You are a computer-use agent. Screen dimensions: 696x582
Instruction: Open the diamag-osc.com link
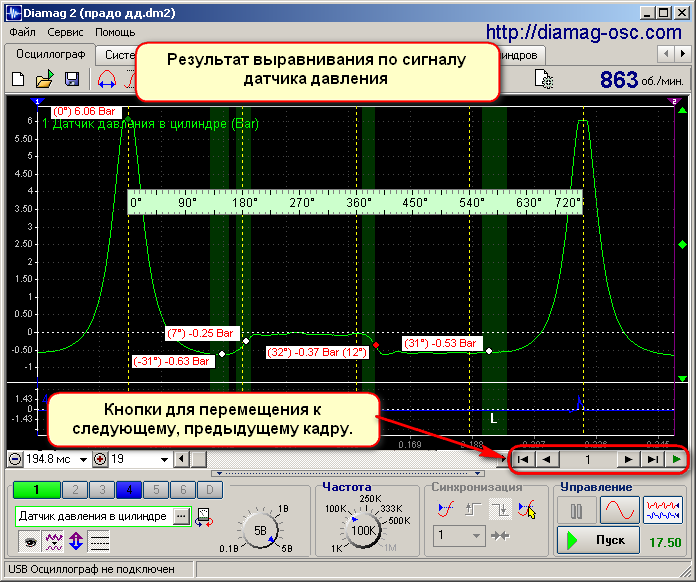click(x=584, y=32)
